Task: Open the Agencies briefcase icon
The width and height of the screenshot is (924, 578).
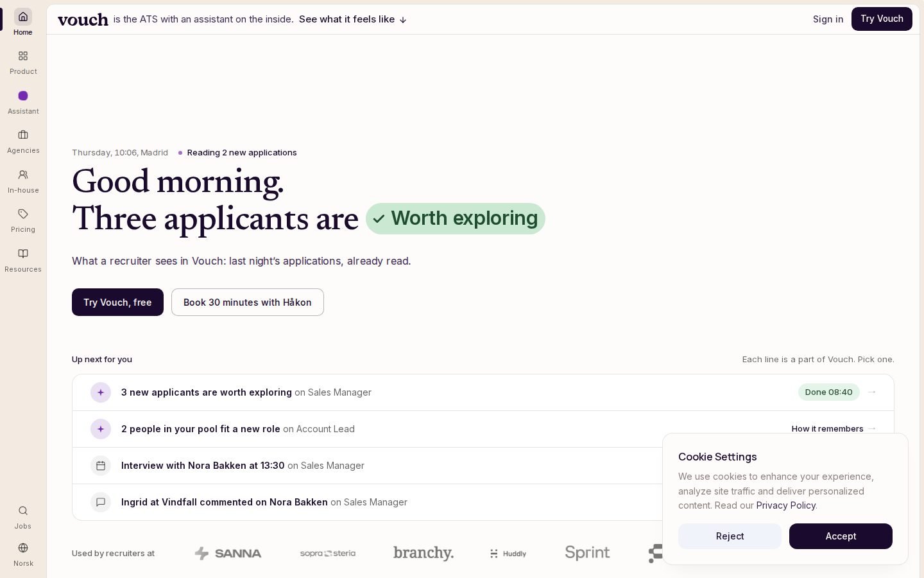Action: coord(23,135)
